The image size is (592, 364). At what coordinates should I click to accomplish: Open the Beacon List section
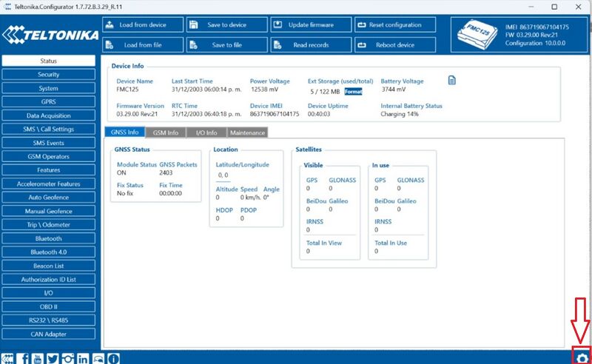tap(49, 266)
